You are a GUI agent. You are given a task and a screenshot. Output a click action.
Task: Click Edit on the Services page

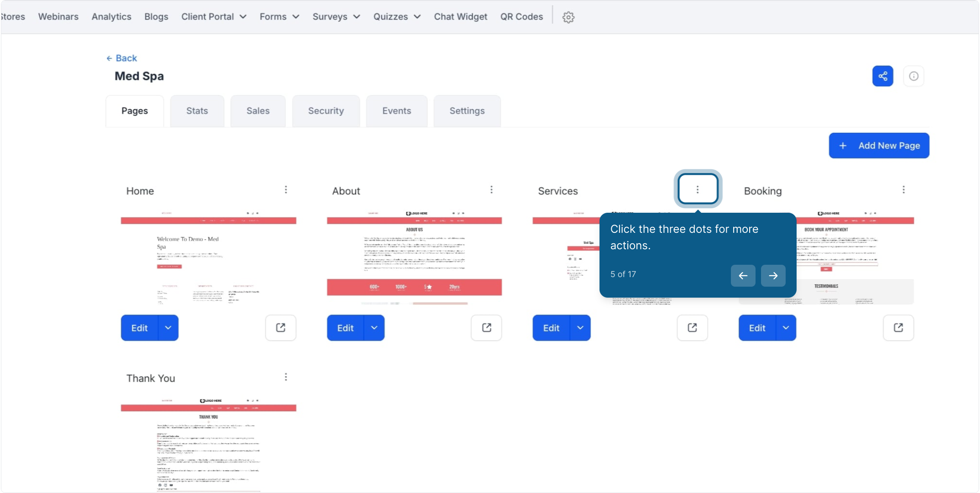coord(551,328)
